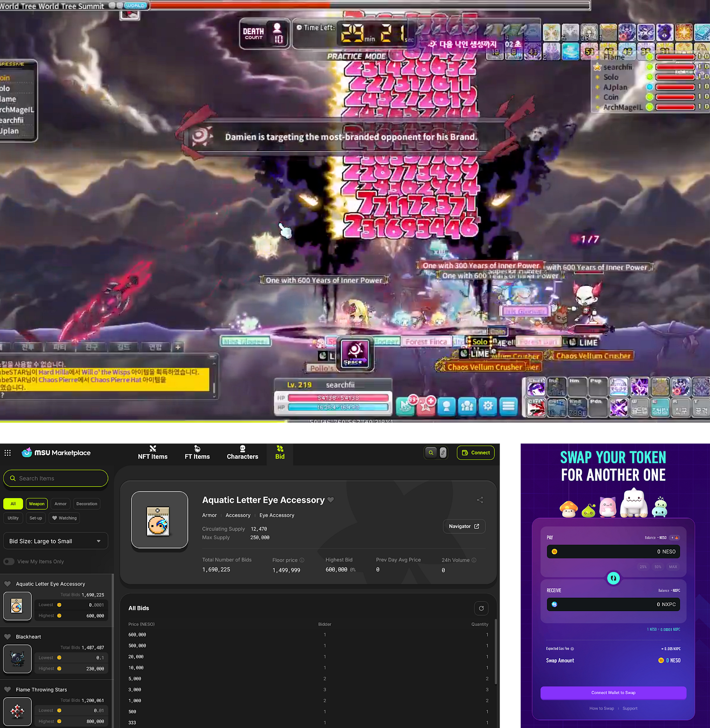
Task: Click the NXPC token icon in Receive field
Action: click(554, 604)
